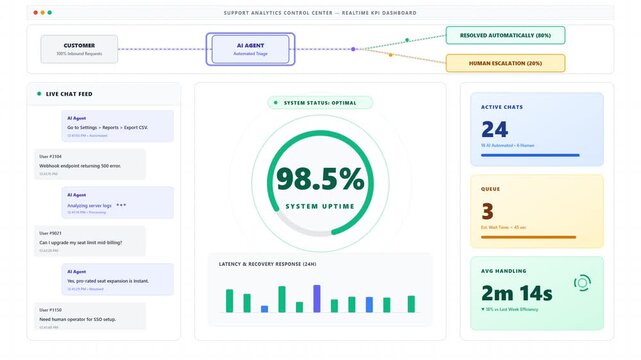Click the Live Chat Feed heading

coord(69,94)
